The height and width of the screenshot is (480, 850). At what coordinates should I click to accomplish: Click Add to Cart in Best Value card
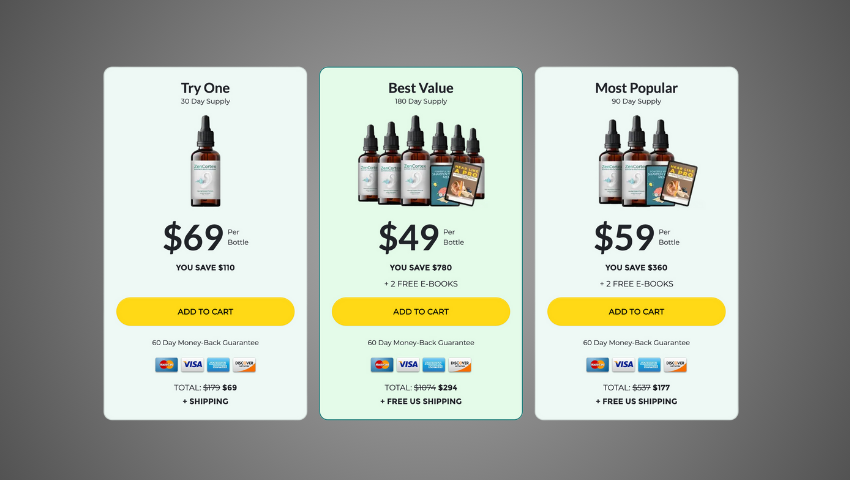coord(421,311)
